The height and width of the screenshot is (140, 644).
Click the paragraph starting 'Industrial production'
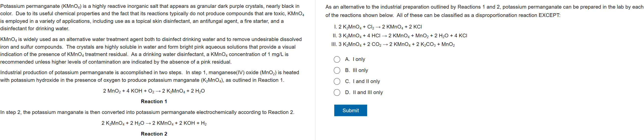pyautogui.click(x=150, y=76)
